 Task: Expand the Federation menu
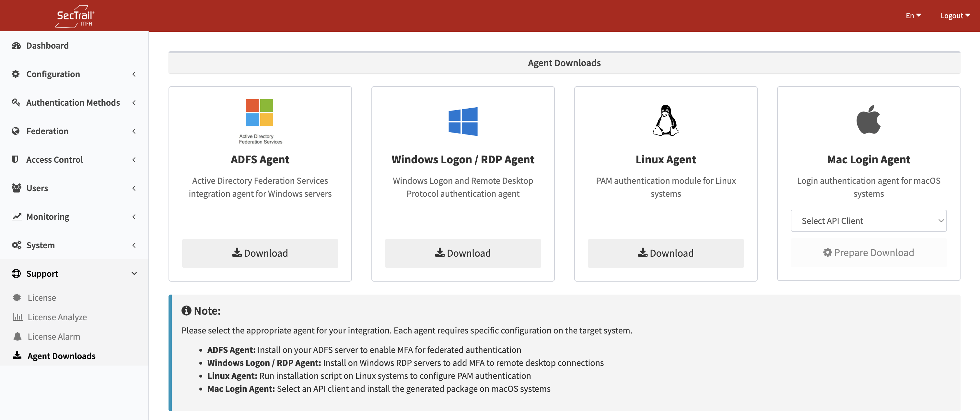(x=47, y=131)
